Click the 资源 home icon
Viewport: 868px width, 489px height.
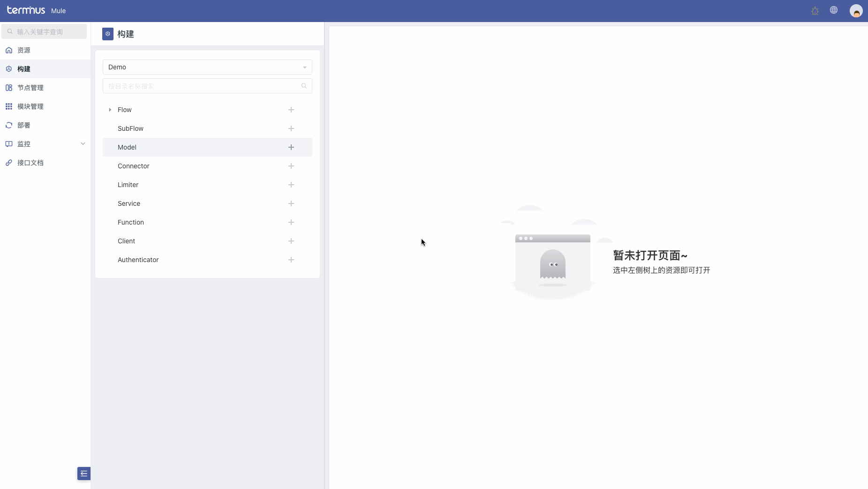(9, 50)
